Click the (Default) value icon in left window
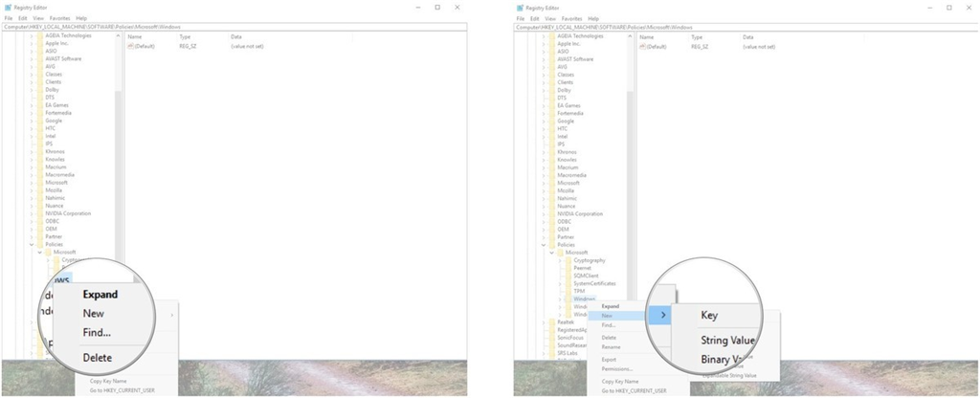 click(131, 46)
